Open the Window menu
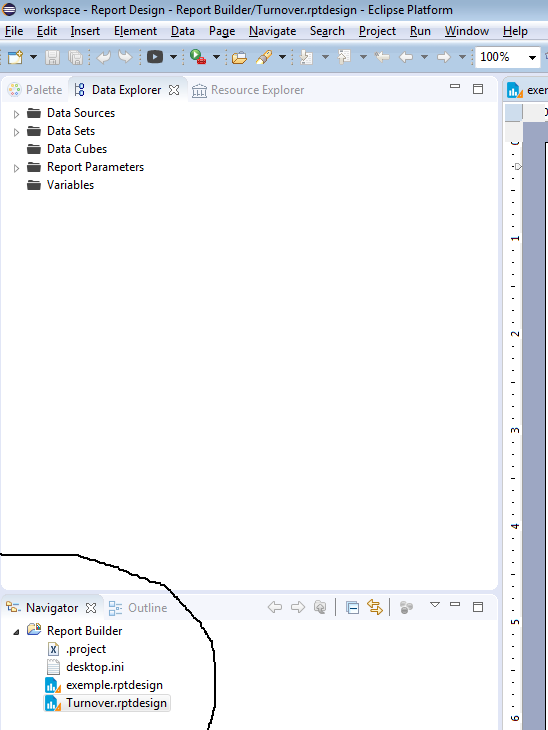 (x=467, y=31)
